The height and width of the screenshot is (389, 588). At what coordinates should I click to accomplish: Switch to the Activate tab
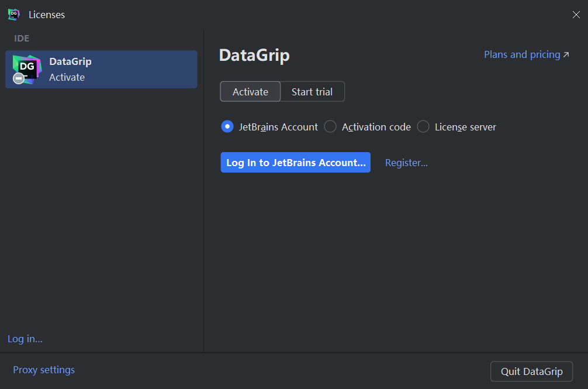250,91
